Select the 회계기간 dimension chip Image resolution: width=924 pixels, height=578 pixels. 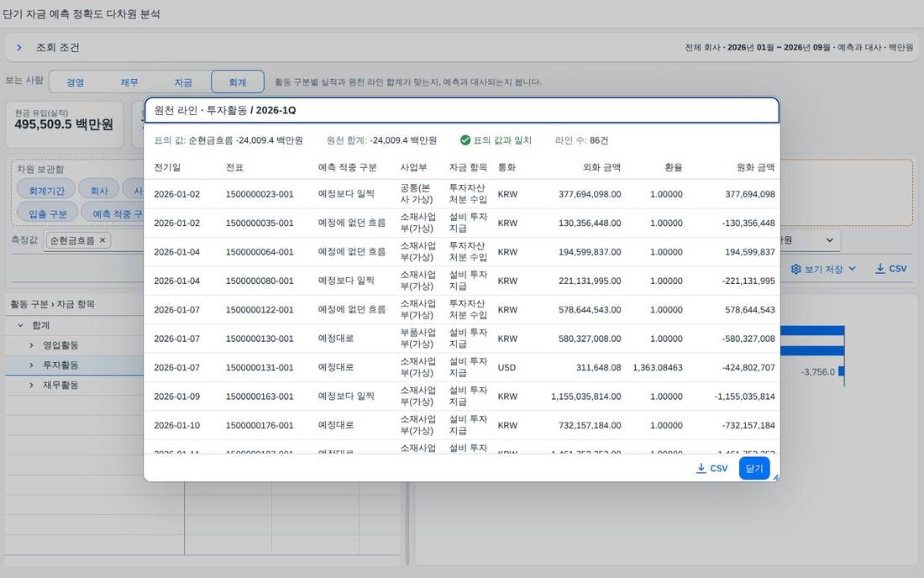click(x=46, y=191)
